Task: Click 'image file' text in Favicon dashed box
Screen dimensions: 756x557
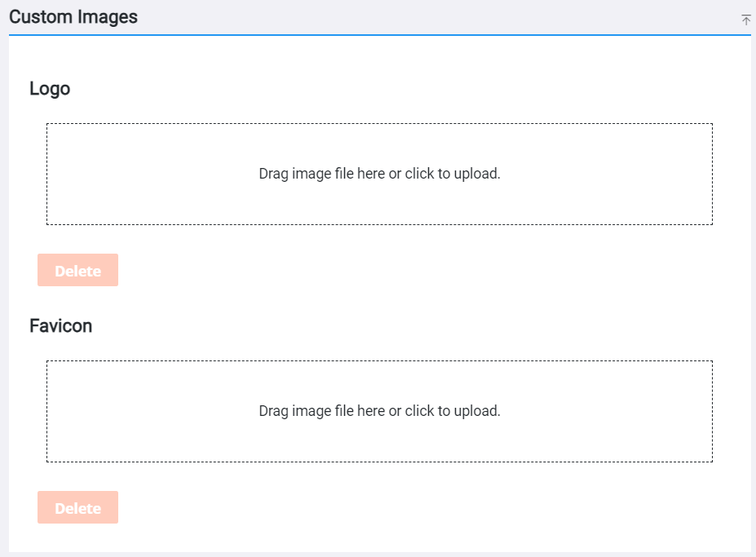Action: click(323, 411)
